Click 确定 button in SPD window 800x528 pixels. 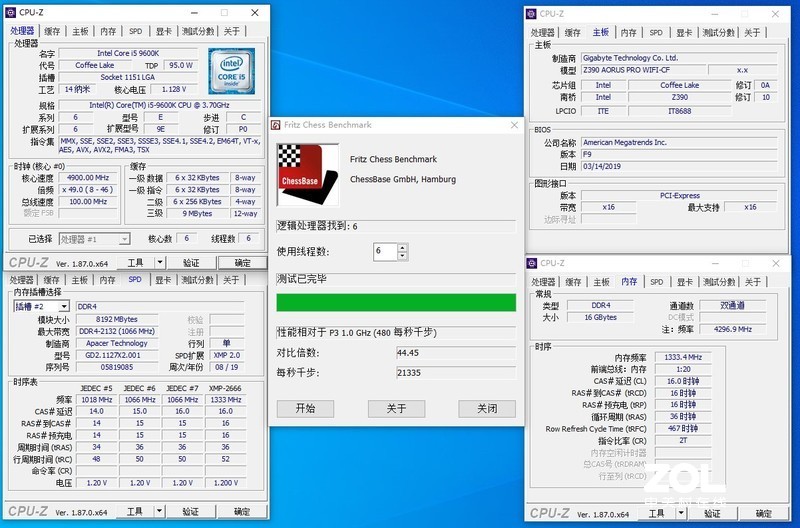[242, 511]
